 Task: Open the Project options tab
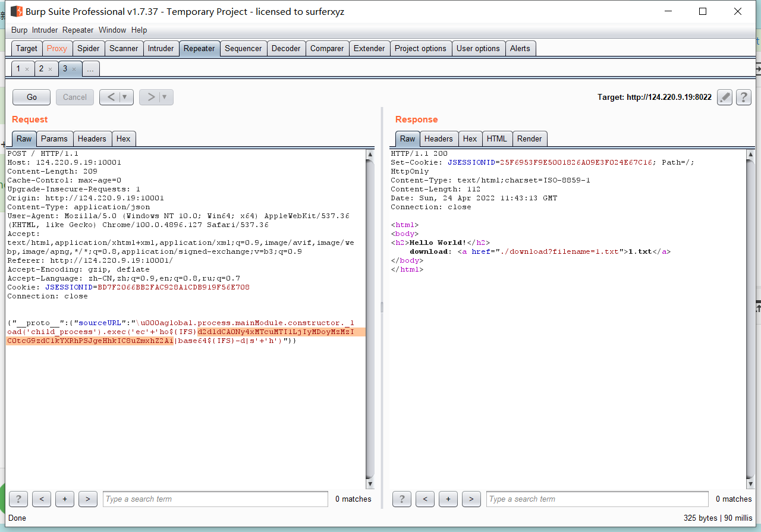(420, 48)
